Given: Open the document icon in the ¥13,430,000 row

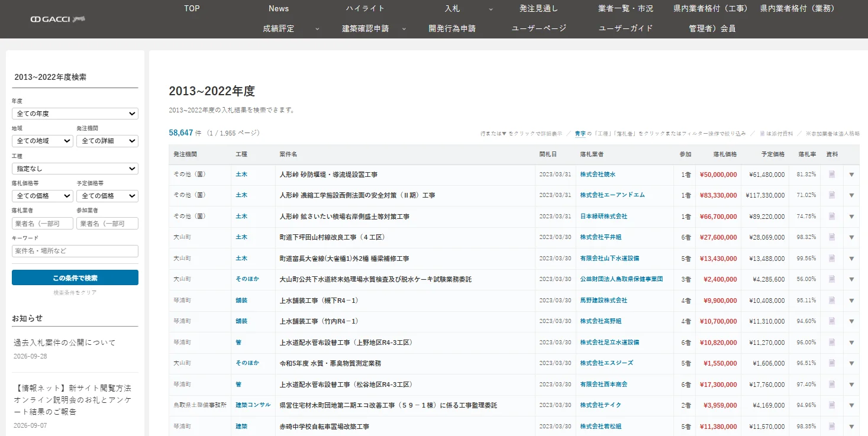Looking at the screenshot, I should [832, 259].
